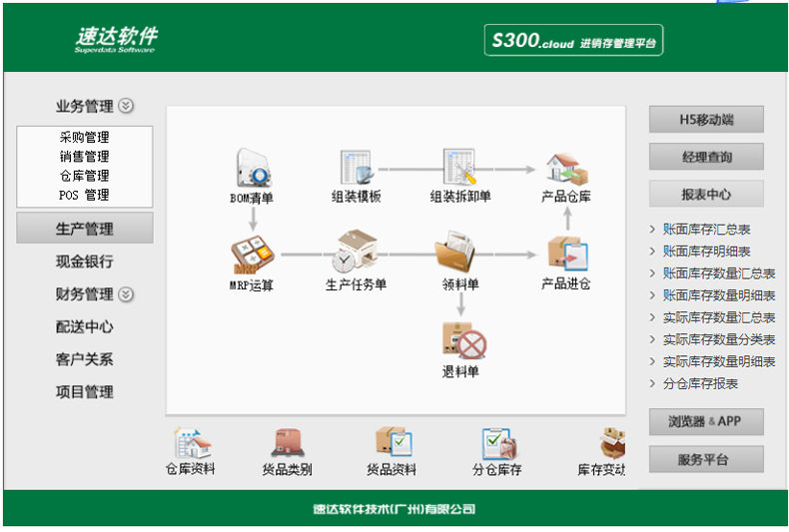Click the 业务管理 heading
789x532 pixels.
point(85,106)
